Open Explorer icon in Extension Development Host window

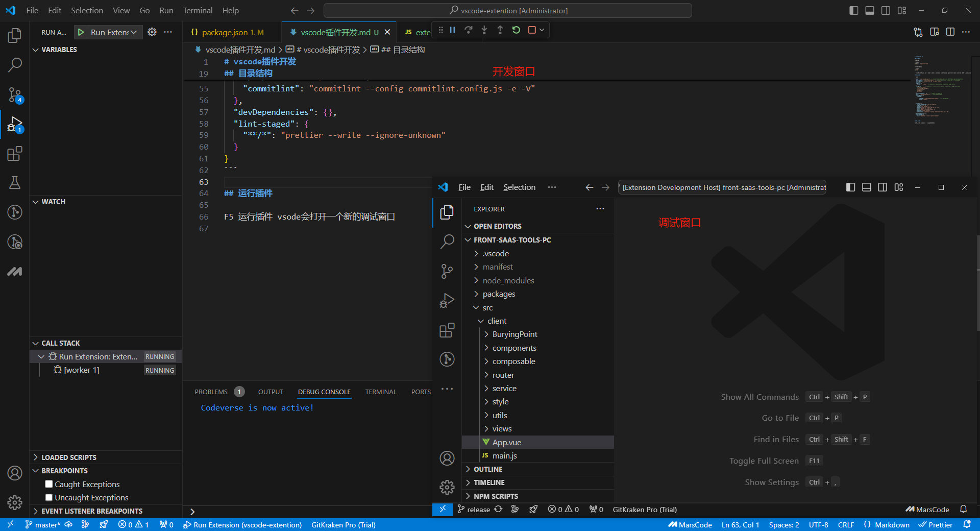pyautogui.click(x=447, y=212)
